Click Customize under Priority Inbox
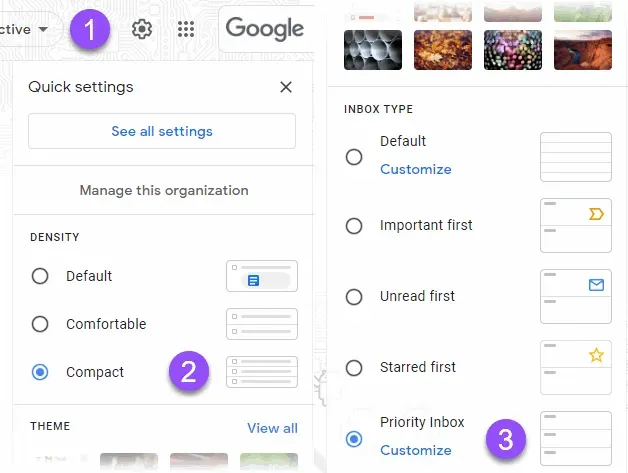Image resolution: width=628 pixels, height=473 pixels. [416, 450]
